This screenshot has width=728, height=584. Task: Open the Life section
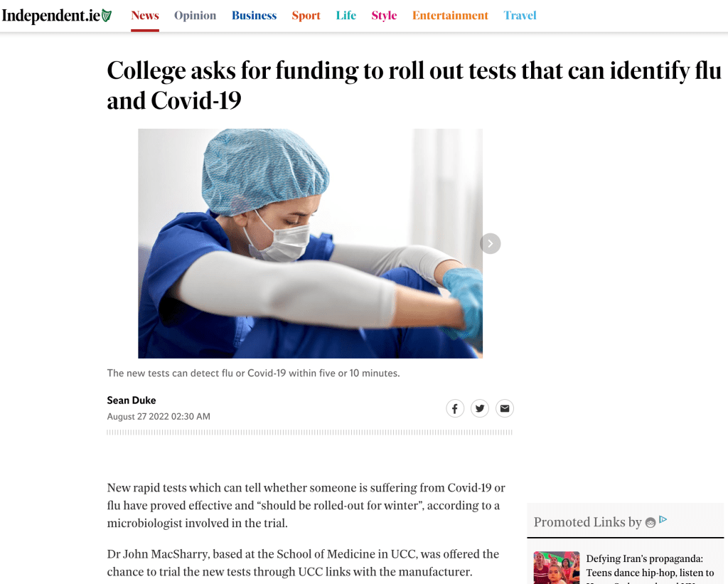(346, 16)
